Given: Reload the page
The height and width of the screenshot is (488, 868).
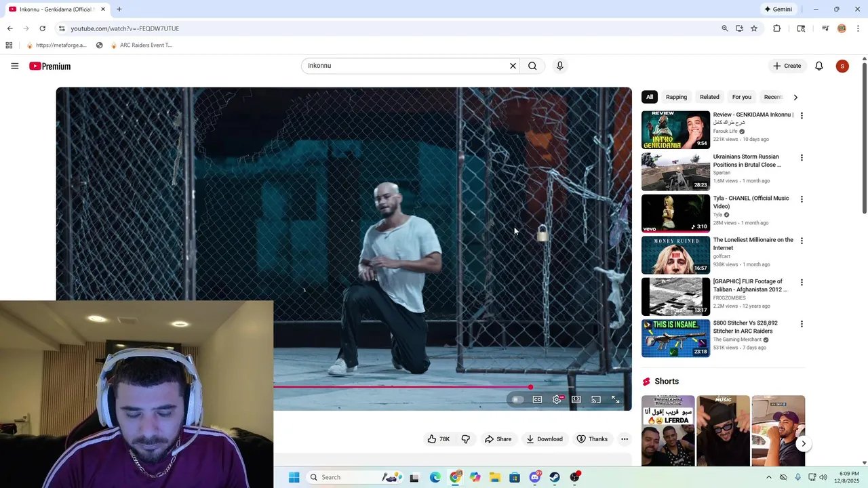Looking at the screenshot, I should click(42, 28).
